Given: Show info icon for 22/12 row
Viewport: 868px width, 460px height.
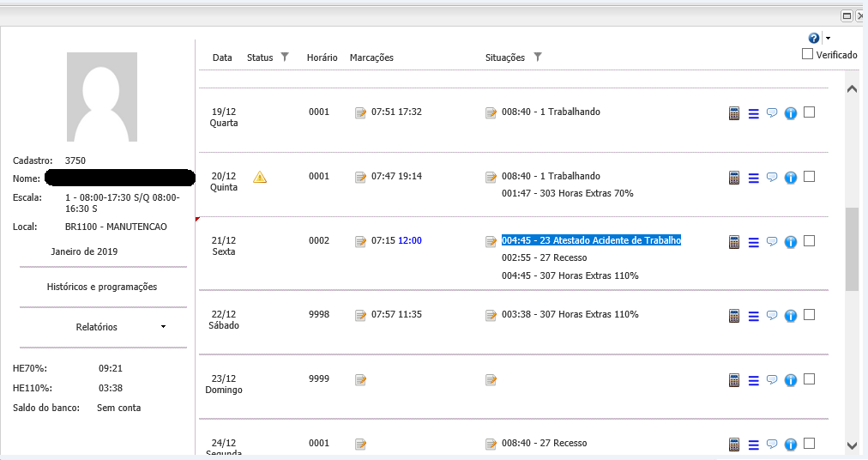Looking at the screenshot, I should (x=791, y=316).
